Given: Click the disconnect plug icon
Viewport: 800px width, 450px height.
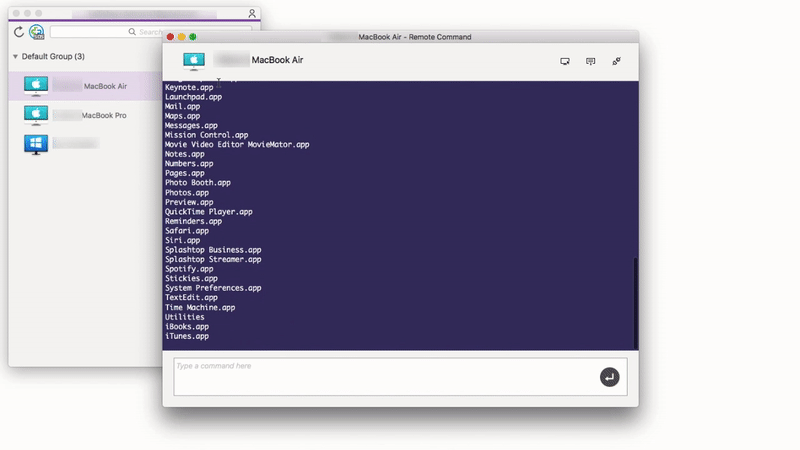Looking at the screenshot, I should click(x=616, y=61).
